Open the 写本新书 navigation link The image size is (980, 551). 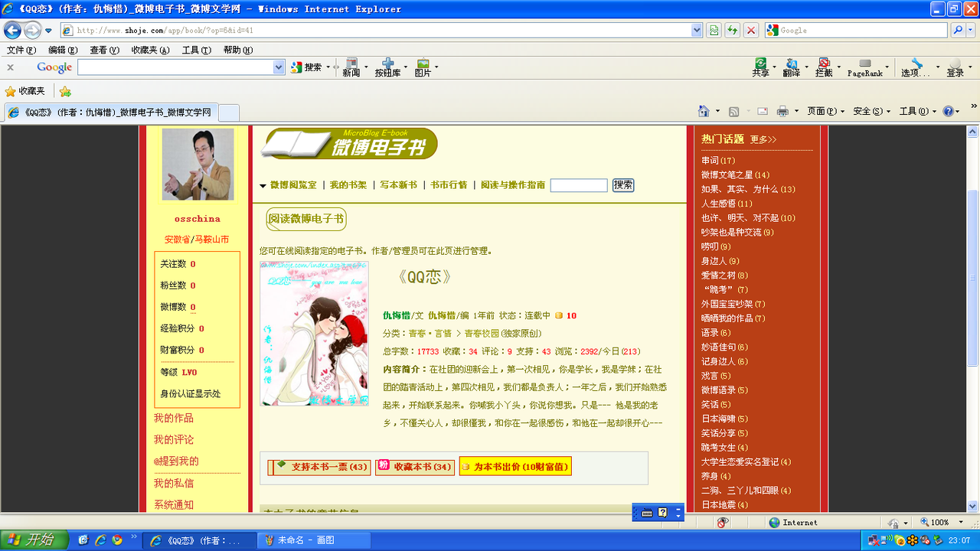point(398,185)
